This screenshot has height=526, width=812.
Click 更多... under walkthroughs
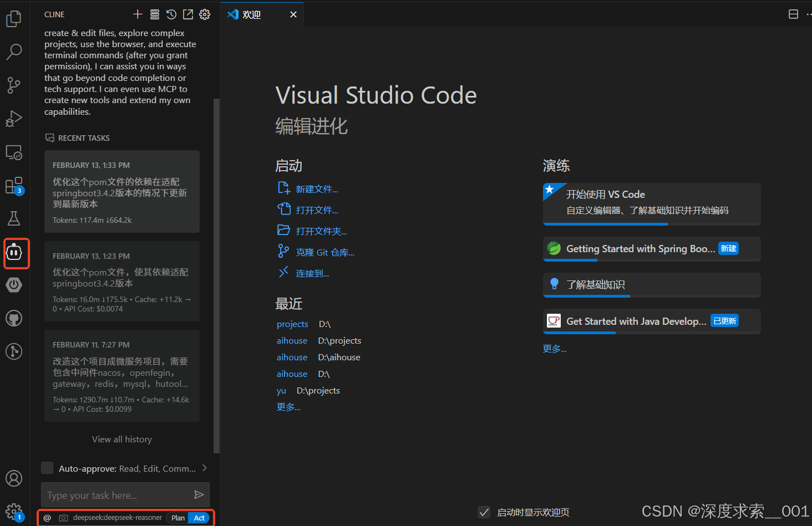(555, 349)
